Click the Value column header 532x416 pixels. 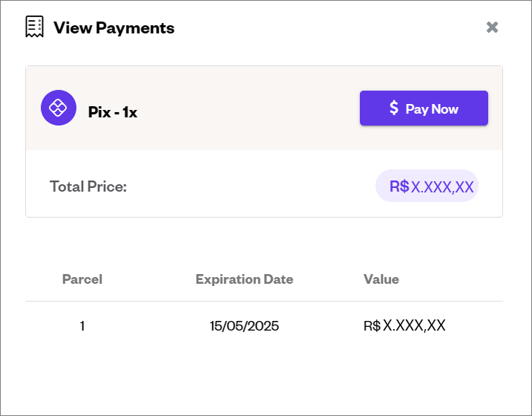[381, 279]
